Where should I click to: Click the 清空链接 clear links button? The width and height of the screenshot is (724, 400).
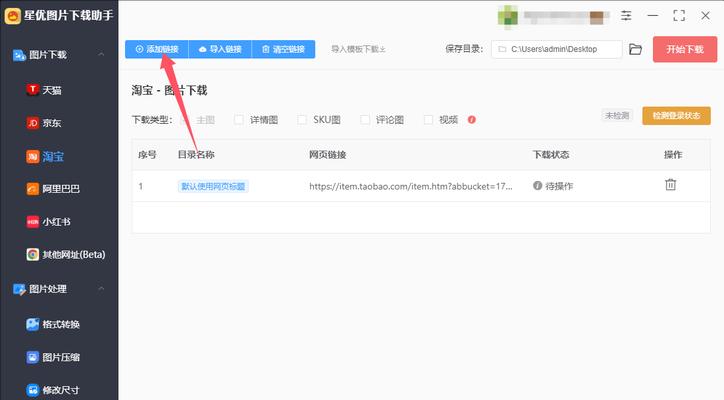click(x=284, y=49)
